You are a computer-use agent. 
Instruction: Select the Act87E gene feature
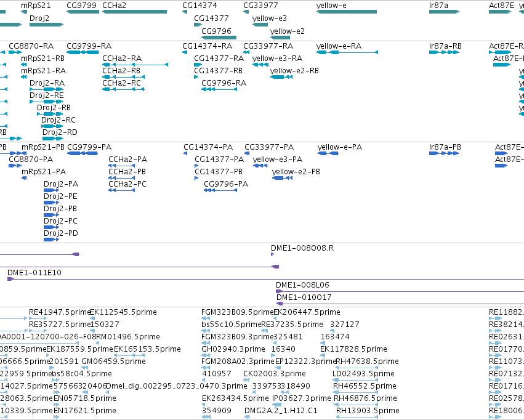pos(500,12)
